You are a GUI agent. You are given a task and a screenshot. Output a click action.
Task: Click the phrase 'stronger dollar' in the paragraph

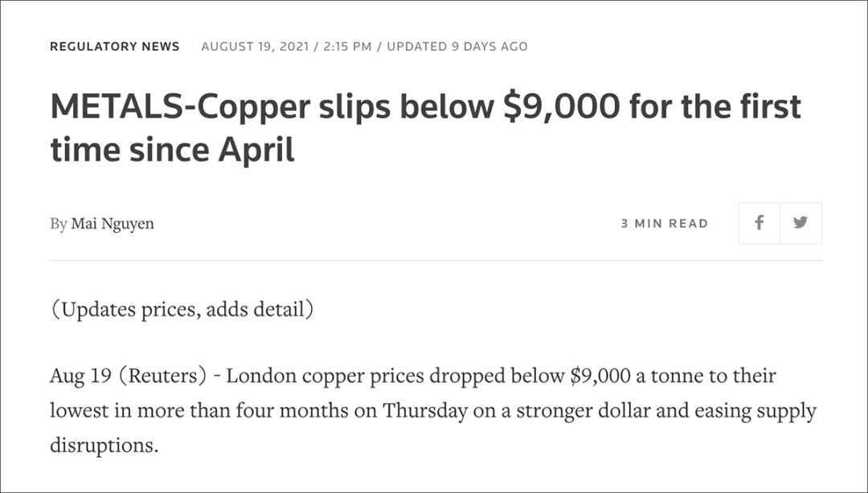pyautogui.click(x=559, y=410)
